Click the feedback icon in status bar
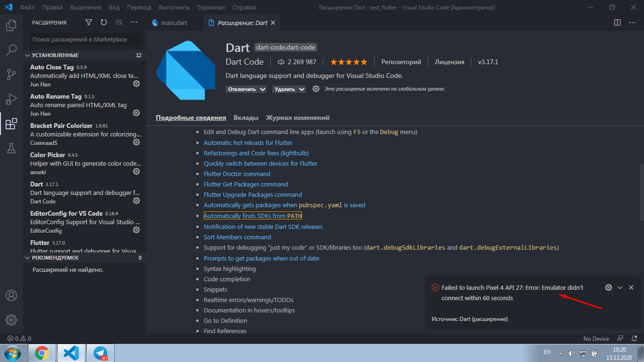The width and height of the screenshot is (644, 362). click(620, 338)
